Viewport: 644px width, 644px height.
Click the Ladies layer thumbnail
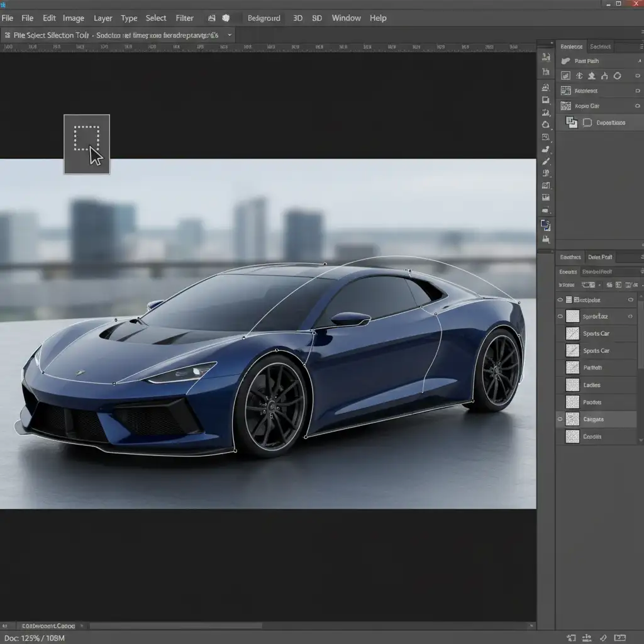pos(572,385)
